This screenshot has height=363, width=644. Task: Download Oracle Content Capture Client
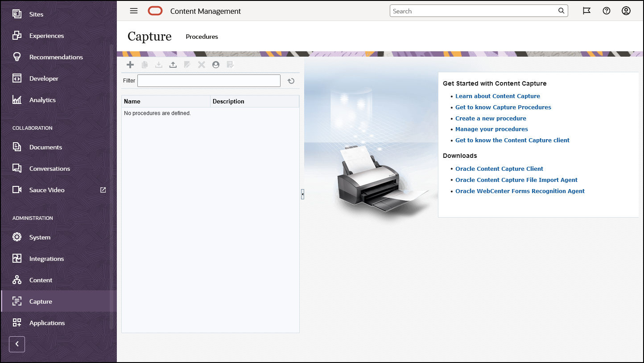pos(499,169)
